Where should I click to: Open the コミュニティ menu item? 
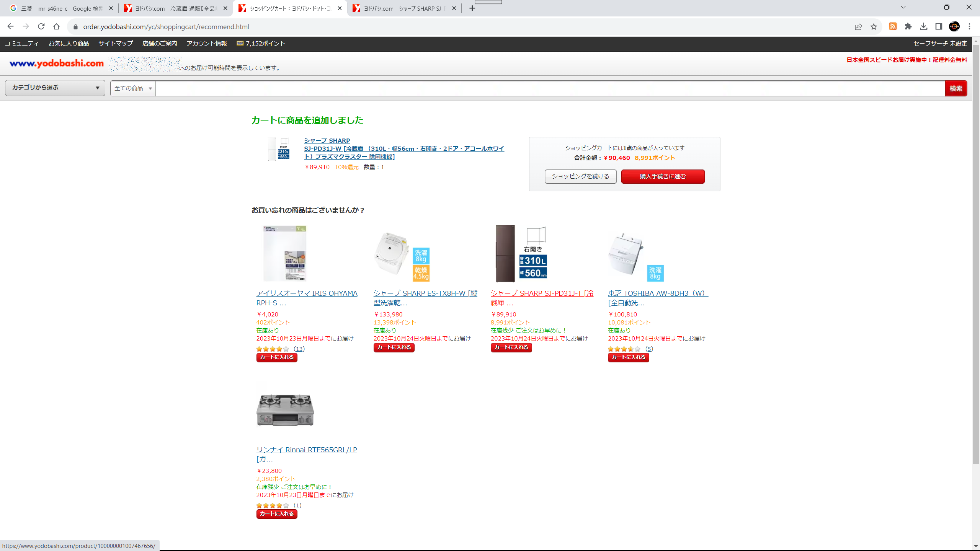point(22,43)
